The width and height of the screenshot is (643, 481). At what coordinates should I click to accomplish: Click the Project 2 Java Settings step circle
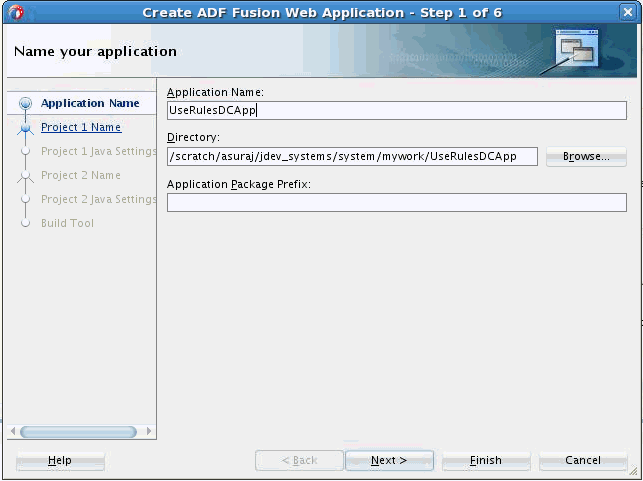tap(25, 199)
